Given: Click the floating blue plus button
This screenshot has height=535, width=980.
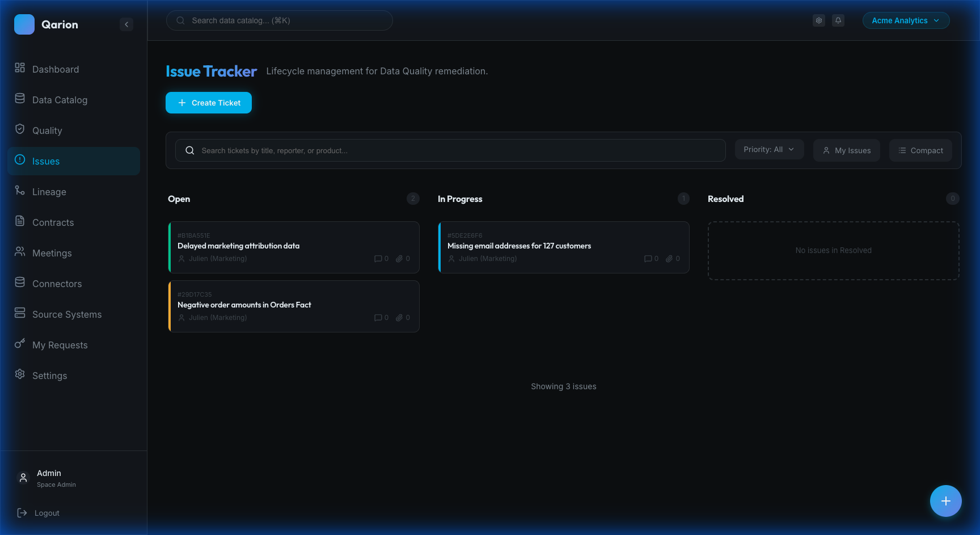Looking at the screenshot, I should [x=945, y=501].
